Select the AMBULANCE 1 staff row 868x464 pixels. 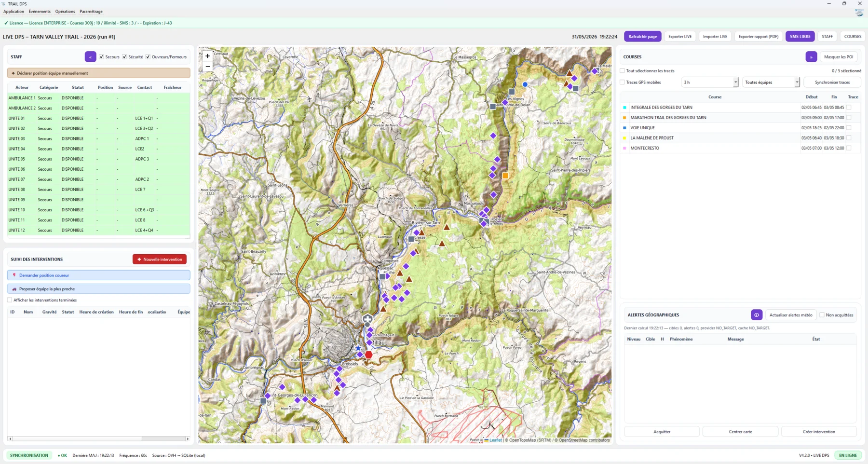99,98
